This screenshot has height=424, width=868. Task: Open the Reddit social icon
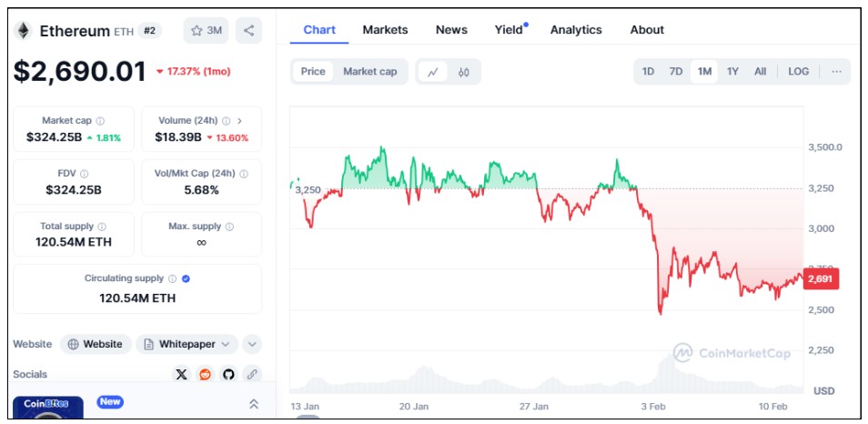(205, 374)
